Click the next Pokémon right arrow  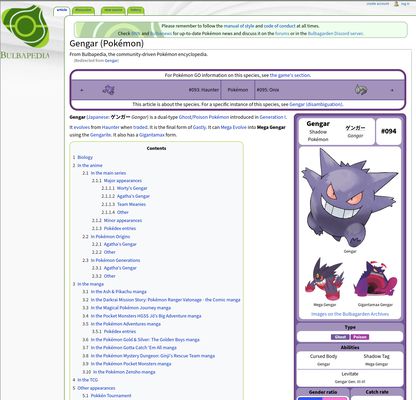point(392,90)
